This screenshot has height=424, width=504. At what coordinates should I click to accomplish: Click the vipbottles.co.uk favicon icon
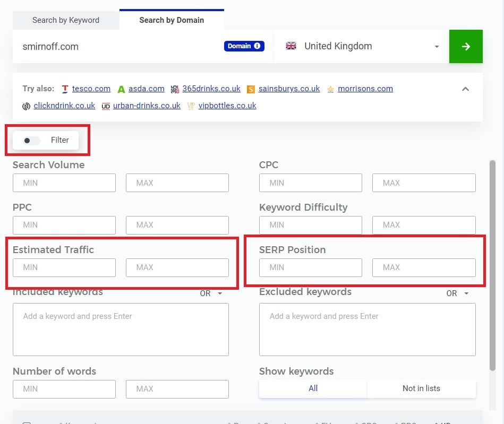pyautogui.click(x=191, y=106)
